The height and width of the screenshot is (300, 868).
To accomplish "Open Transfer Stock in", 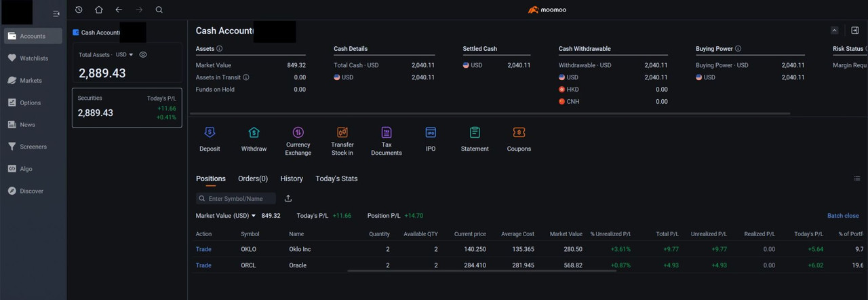I will (x=342, y=132).
